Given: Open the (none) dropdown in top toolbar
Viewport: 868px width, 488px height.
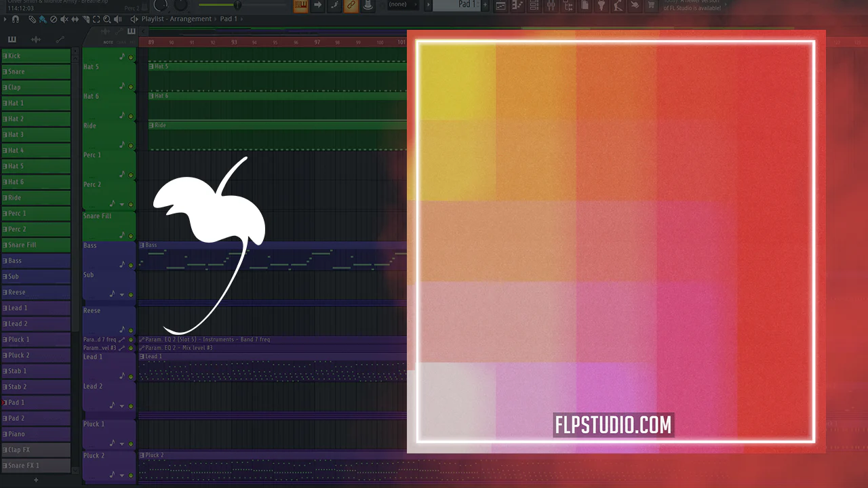Looking at the screenshot, I should tap(402, 5).
